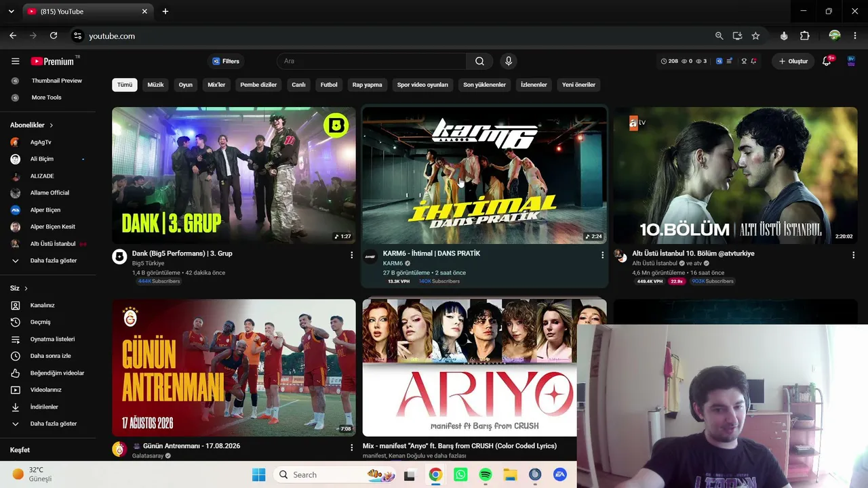
Task: Open More actions for the Dank video
Action: 351,255
